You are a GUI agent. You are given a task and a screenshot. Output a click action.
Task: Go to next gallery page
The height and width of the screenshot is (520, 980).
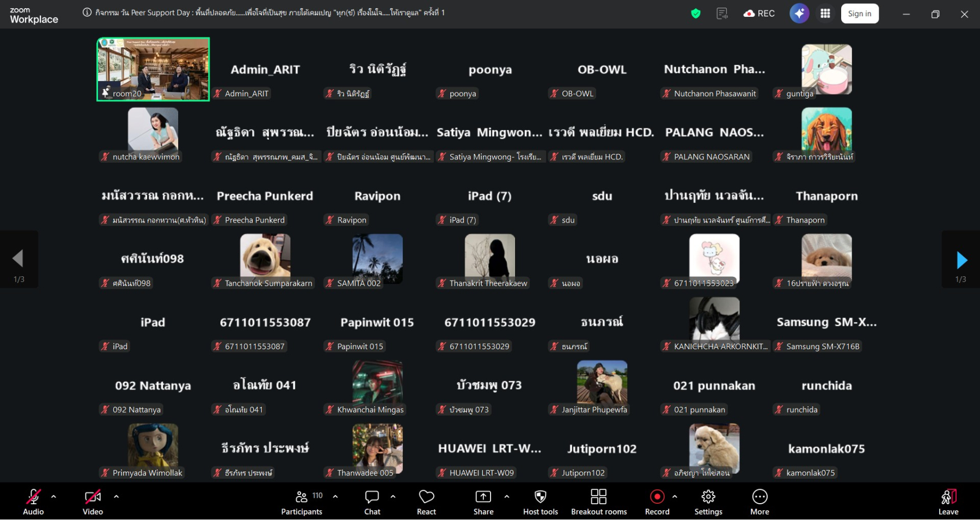(x=961, y=260)
